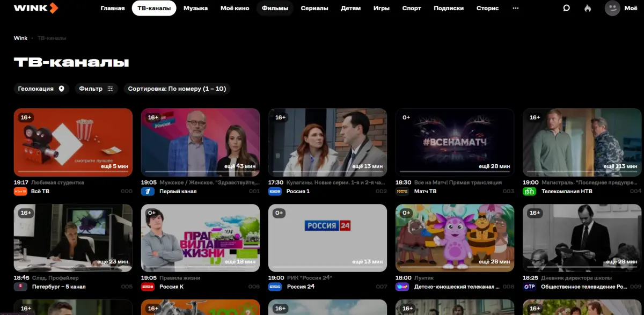Click the Детско-юношеский channel logo icon
The image size is (644, 315).
[402, 287]
